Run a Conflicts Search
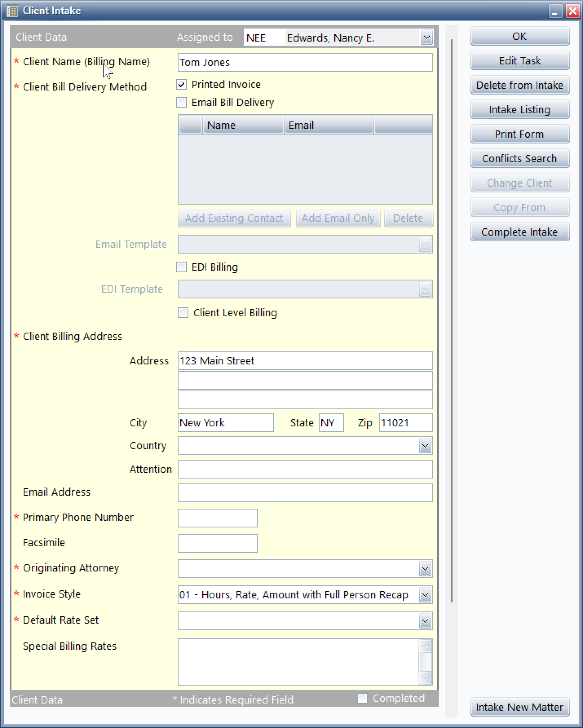This screenshot has width=583, height=728. (520, 159)
